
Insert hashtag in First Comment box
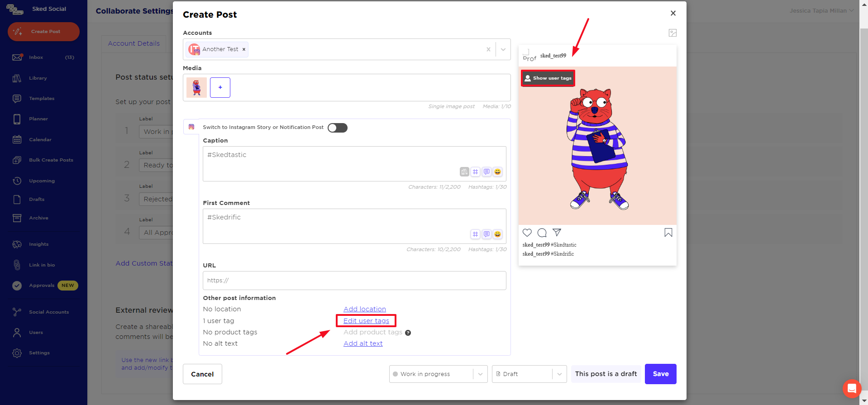(x=475, y=234)
